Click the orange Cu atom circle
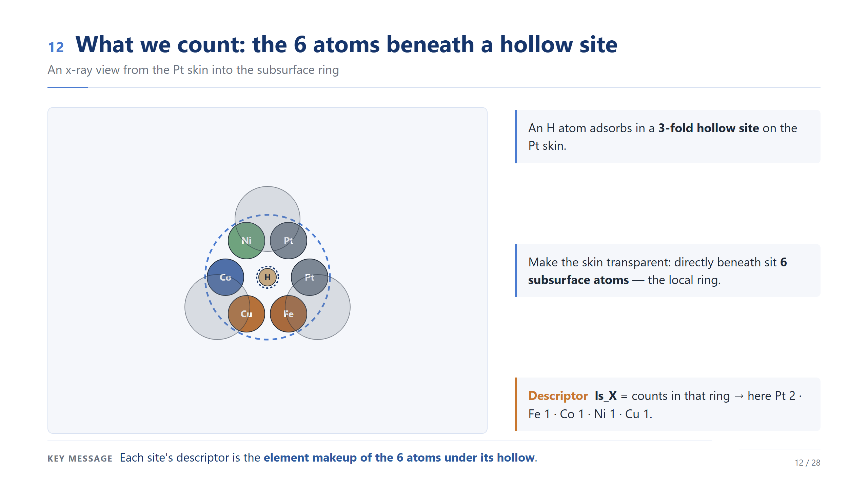The image size is (868, 488). [246, 314]
